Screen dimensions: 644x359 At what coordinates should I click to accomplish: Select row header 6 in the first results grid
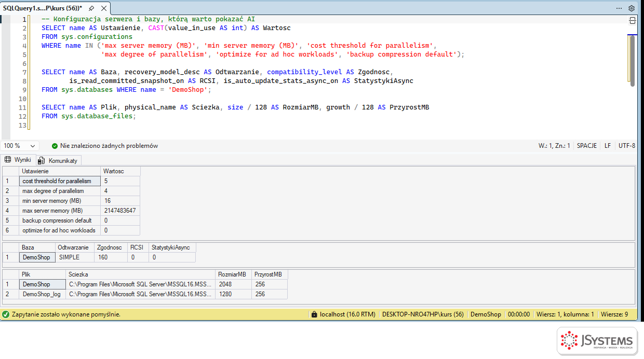(11, 230)
